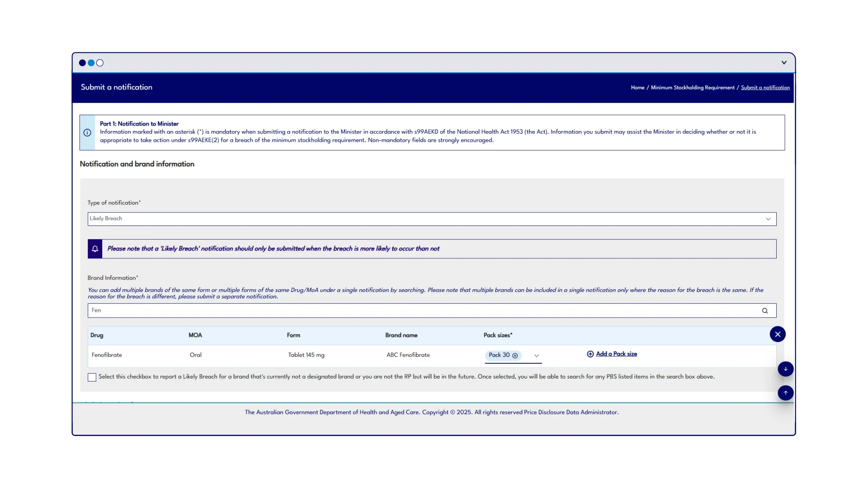Click the middle blue window control dot
The image size is (868, 488).
coord(91,63)
